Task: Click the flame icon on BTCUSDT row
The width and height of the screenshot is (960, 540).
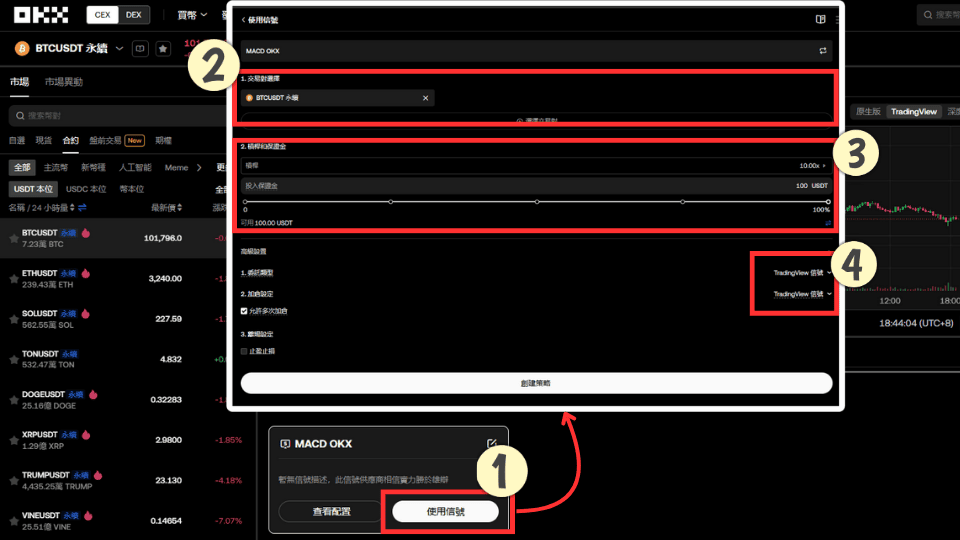Action: pyautogui.click(x=86, y=233)
